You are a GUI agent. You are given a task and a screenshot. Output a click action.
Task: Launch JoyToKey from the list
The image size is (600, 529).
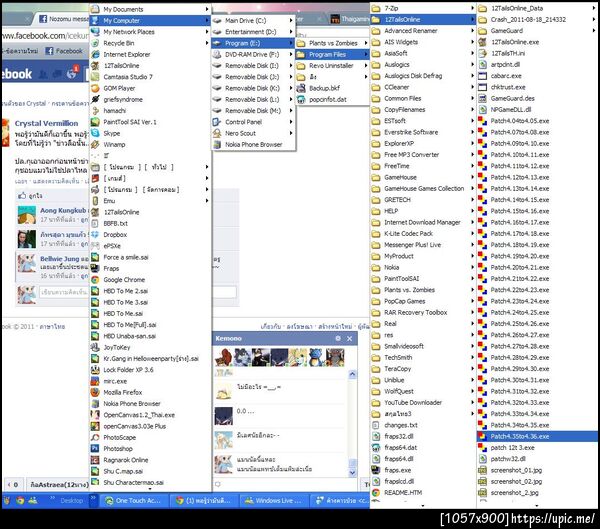point(117,348)
